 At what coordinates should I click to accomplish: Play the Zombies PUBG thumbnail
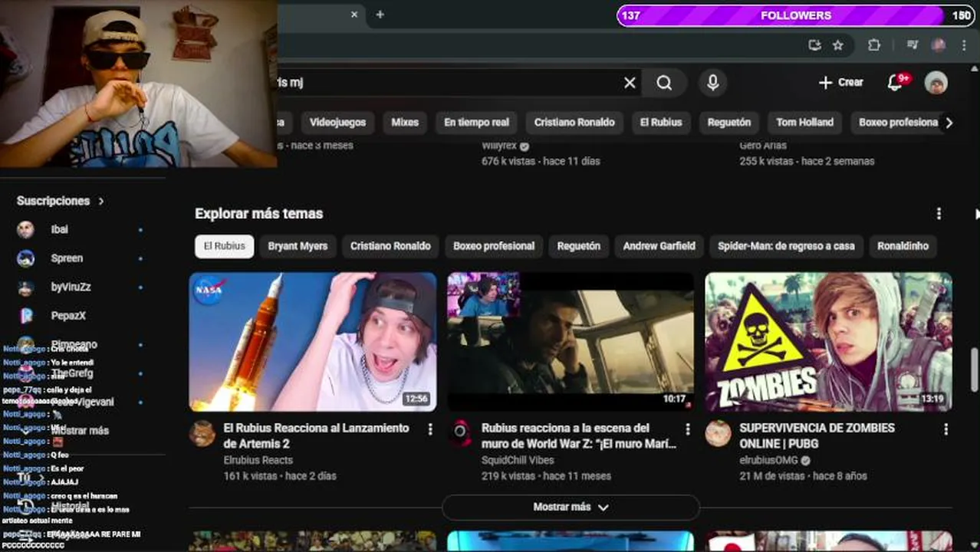[x=829, y=342]
